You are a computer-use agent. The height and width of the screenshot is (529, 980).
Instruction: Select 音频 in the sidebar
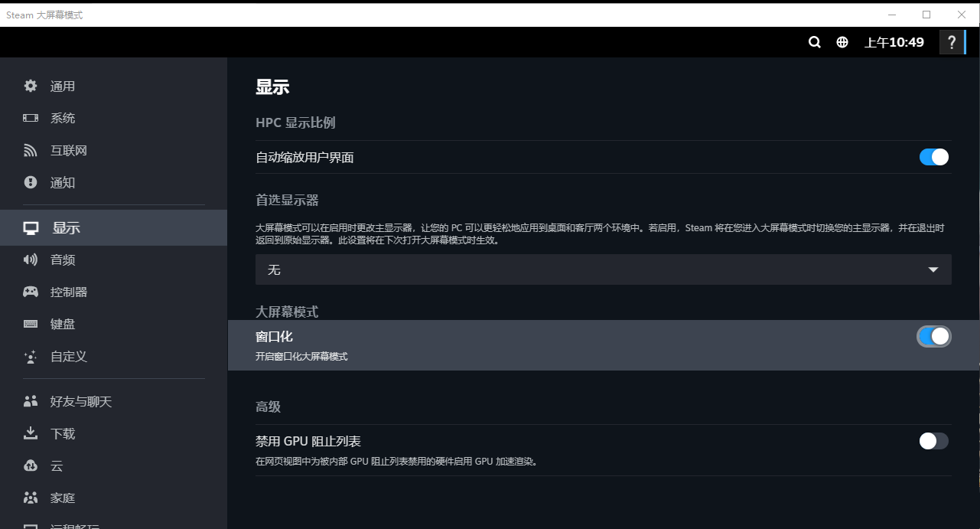pos(113,260)
